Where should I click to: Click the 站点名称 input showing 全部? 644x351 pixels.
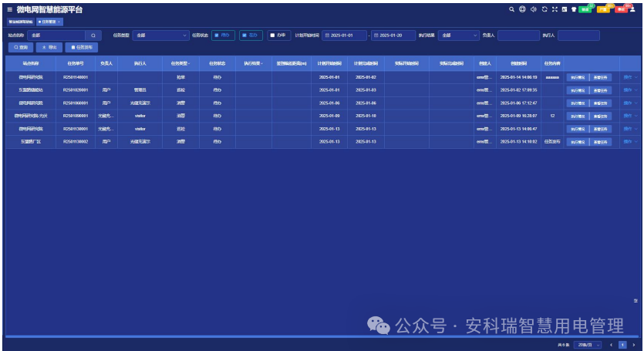[x=56, y=35]
